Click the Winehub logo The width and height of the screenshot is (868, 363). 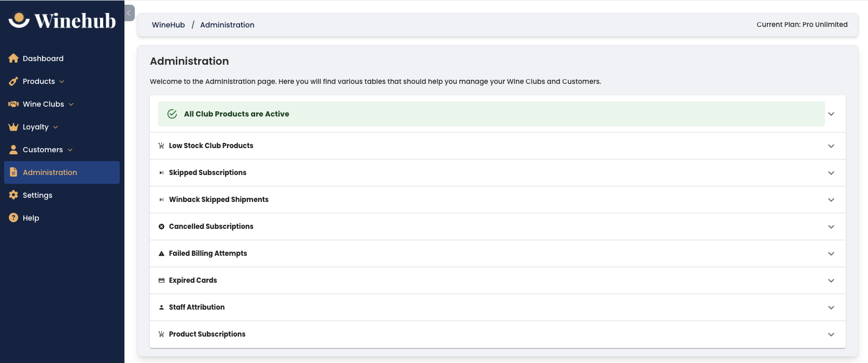tap(62, 21)
